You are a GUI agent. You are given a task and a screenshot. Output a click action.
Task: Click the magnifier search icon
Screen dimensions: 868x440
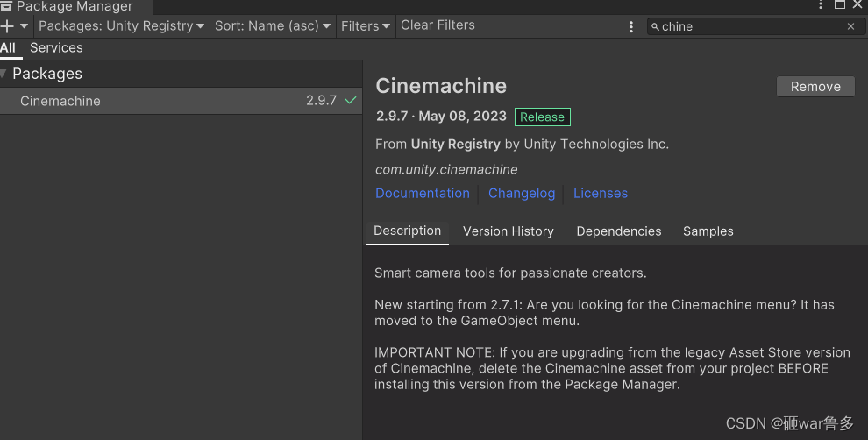click(655, 26)
